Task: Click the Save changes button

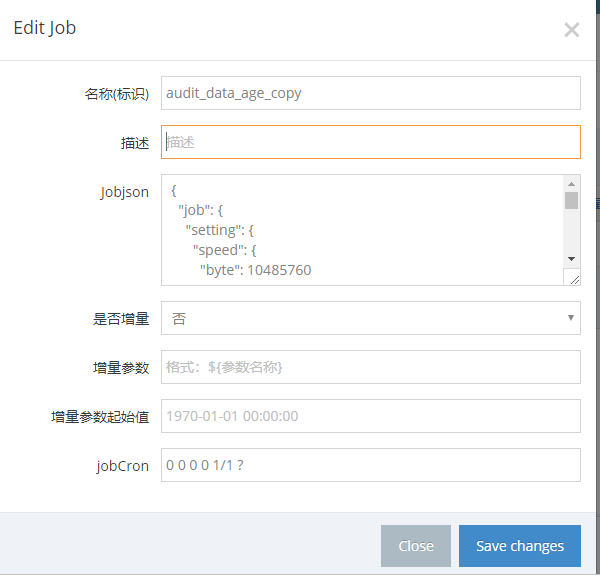Action: (x=520, y=546)
